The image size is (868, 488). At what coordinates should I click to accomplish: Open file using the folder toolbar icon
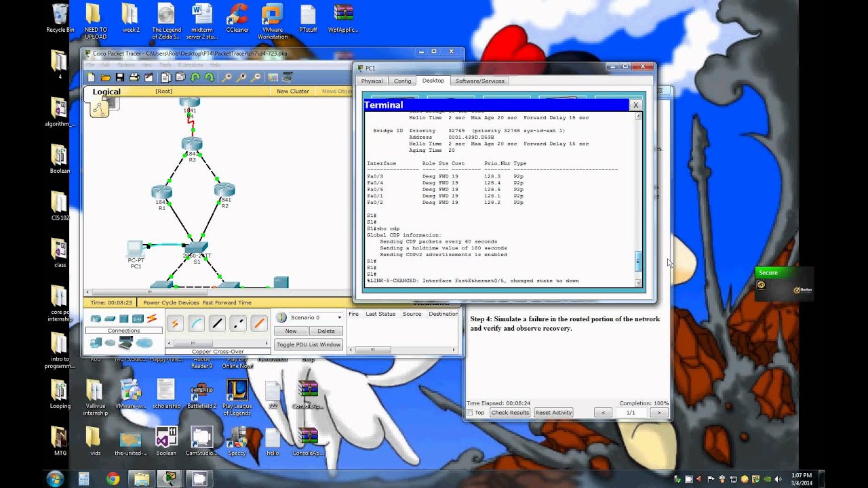click(105, 77)
